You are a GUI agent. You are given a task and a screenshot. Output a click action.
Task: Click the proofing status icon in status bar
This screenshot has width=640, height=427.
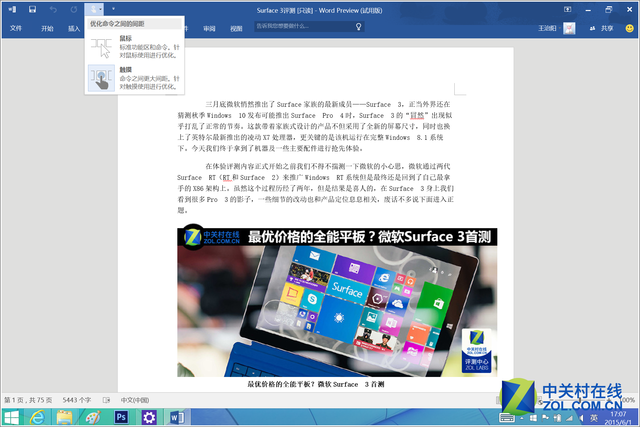[106, 400]
